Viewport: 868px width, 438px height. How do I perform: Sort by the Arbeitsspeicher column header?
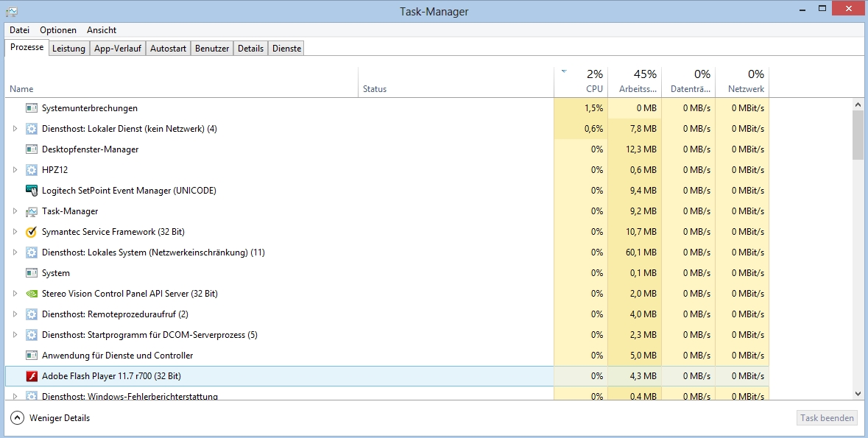pos(635,82)
